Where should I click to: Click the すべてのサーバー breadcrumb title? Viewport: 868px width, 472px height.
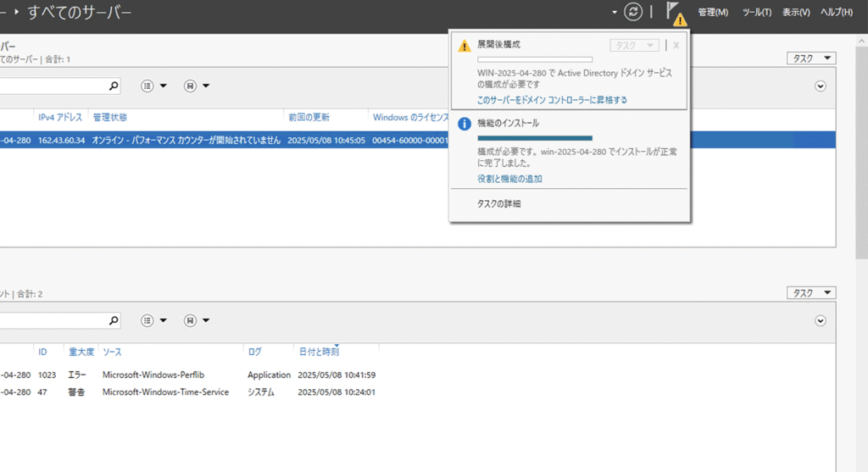tap(79, 12)
